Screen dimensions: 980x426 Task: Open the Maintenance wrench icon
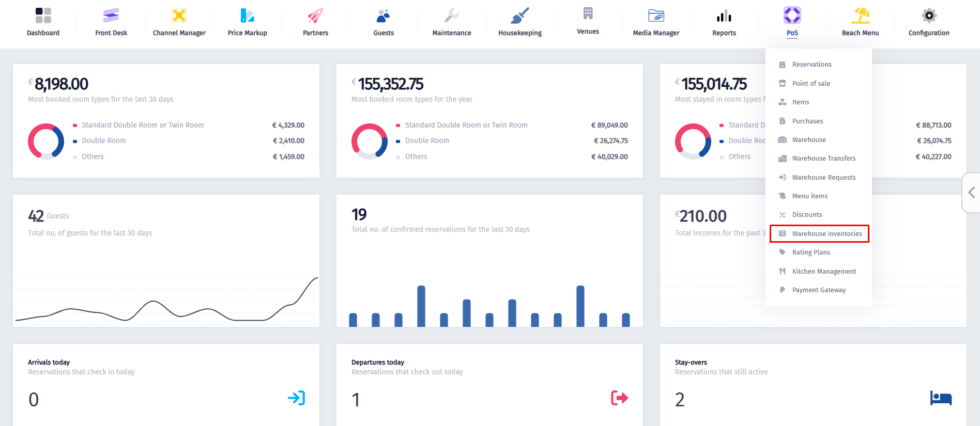click(x=451, y=16)
